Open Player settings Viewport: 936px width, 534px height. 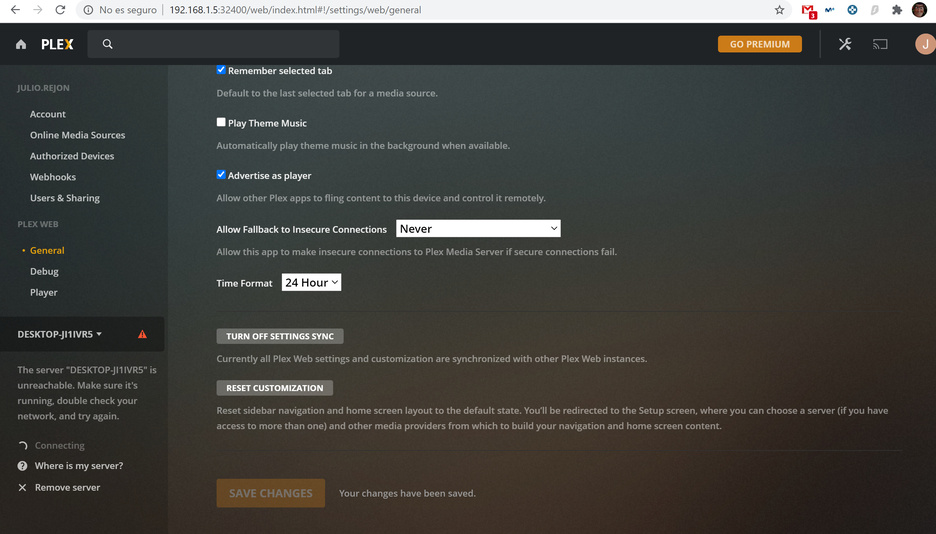pyautogui.click(x=44, y=292)
